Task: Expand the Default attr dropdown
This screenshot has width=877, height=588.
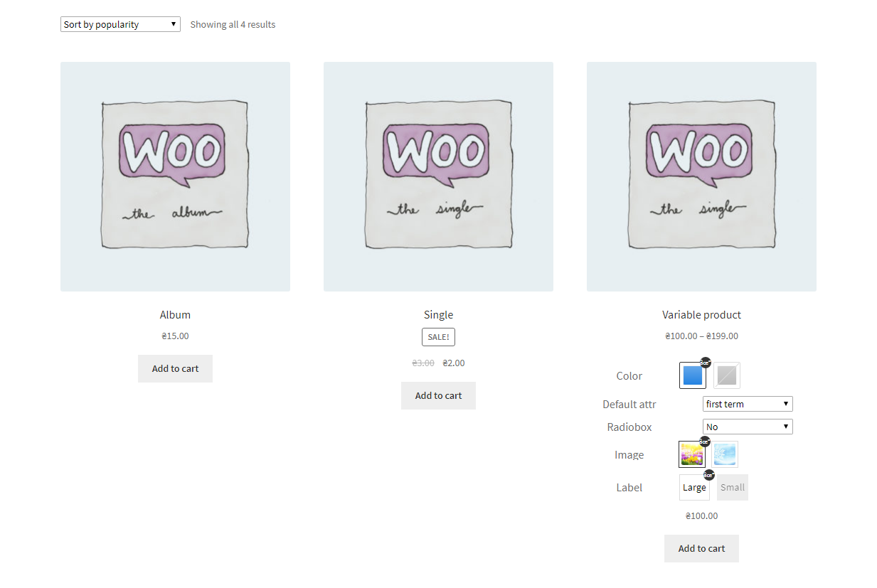Action: [x=748, y=404]
